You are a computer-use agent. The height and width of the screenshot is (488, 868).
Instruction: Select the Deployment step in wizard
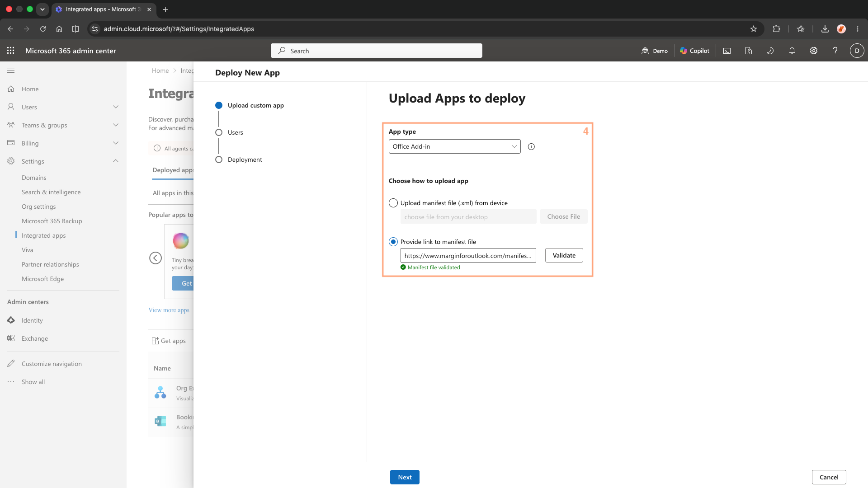point(239,160)
